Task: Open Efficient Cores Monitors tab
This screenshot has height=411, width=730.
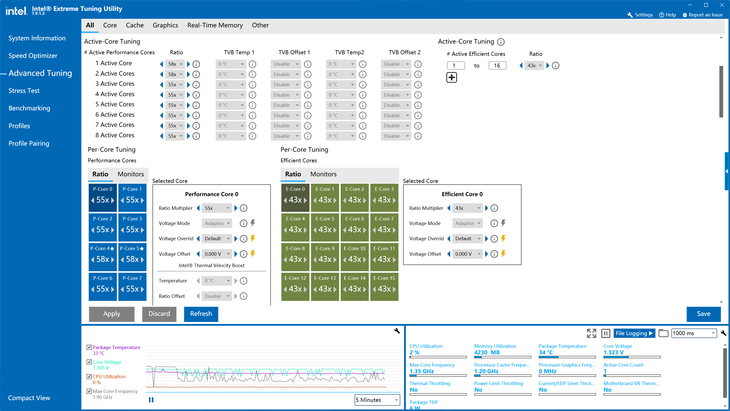Action: coord(323,174)
